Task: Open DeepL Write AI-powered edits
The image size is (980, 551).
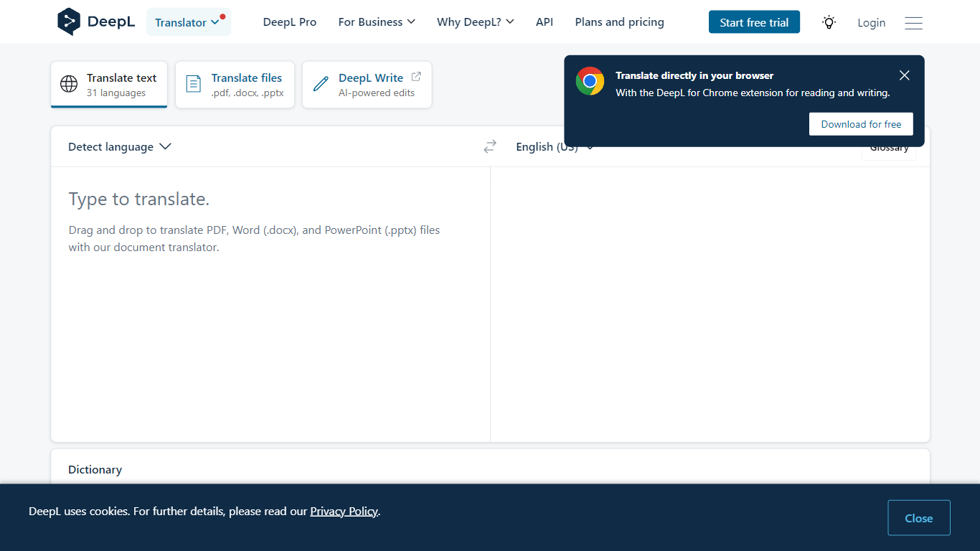Action: coord(367,85)
